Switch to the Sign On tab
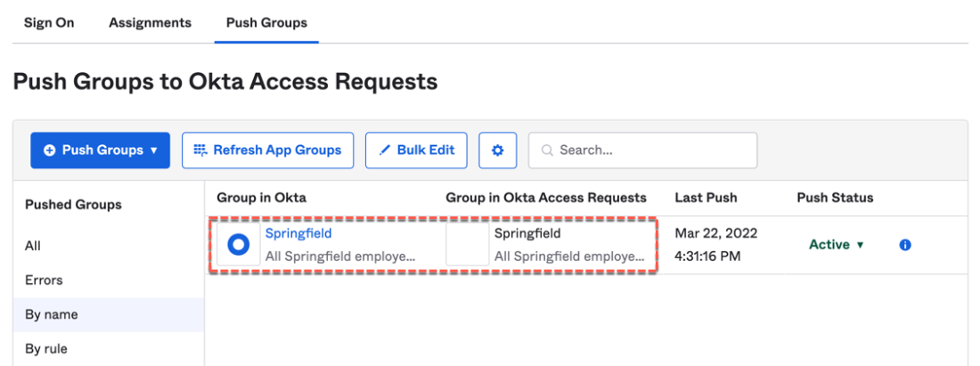The width and height of the screenshot is (980, 366). tap(49, 22)
